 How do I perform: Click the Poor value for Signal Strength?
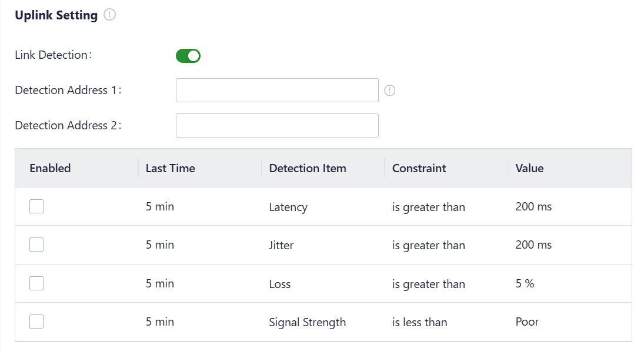point(527,322)
